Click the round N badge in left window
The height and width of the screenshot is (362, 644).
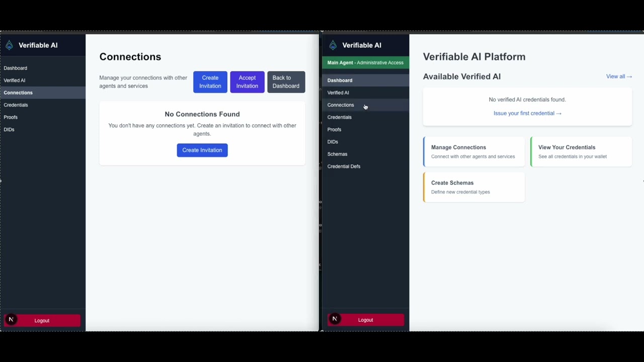[x=11, y=320]
